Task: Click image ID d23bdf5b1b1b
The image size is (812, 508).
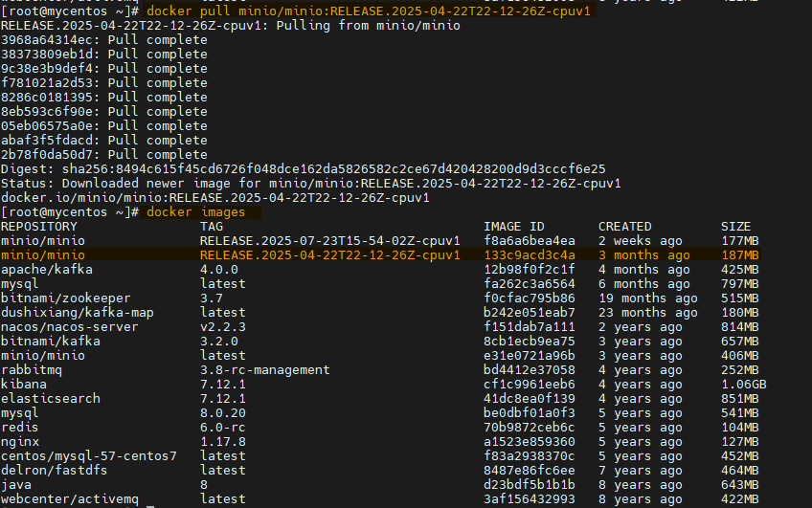Action: 530,485
